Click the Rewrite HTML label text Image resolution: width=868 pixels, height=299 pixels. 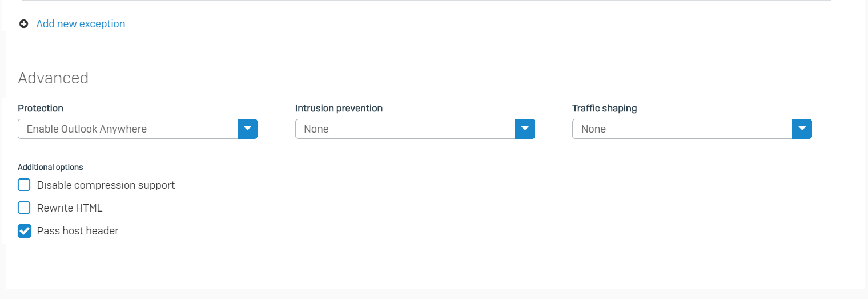click(x=70, y=208)
